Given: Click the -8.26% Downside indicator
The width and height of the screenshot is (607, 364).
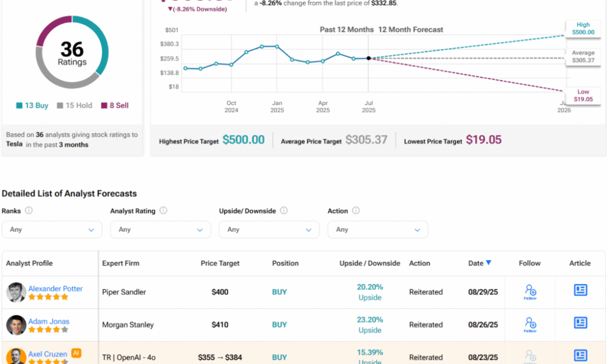Looking at the screenshot, I should [197, 9].
